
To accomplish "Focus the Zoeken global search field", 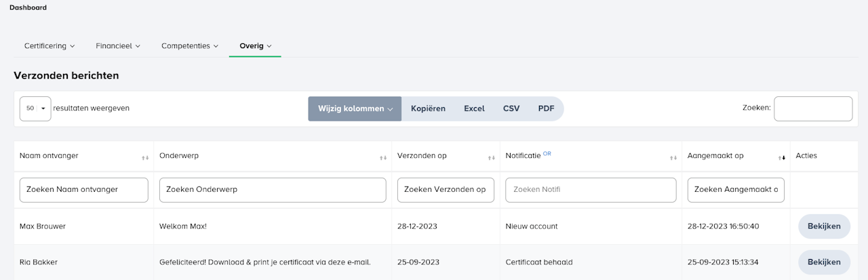I will coord(812,108).
